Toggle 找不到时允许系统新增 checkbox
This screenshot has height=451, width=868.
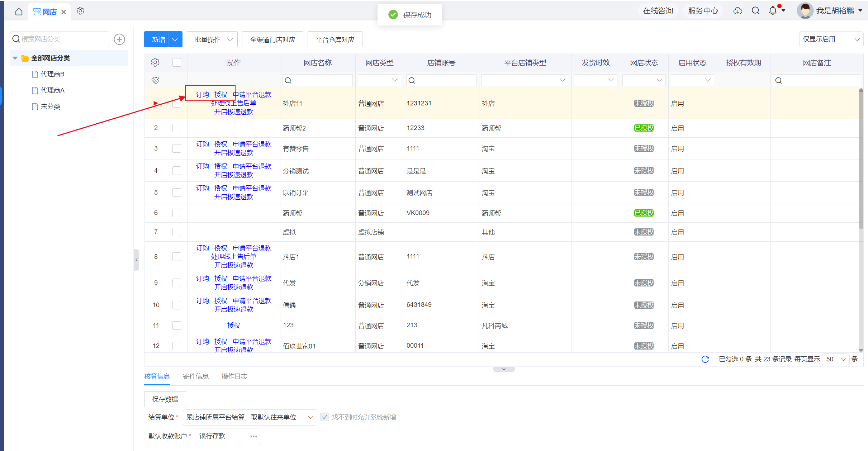pyautogui.click(x=325, y=417)
